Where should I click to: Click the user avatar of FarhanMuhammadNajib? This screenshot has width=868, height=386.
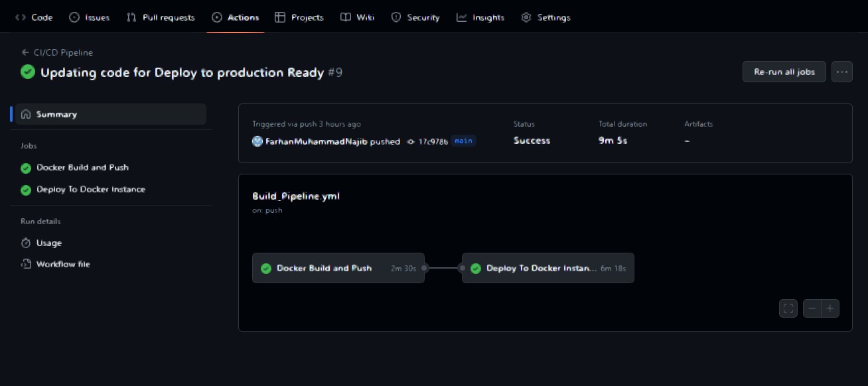[x=257, y=141]
